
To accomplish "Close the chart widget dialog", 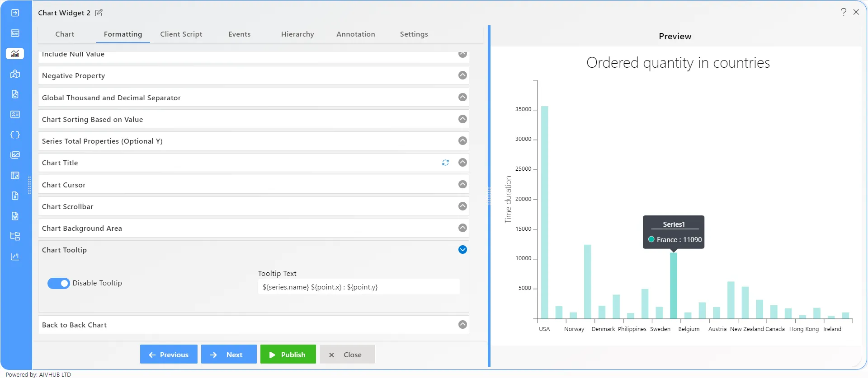I will click(856, 12).
